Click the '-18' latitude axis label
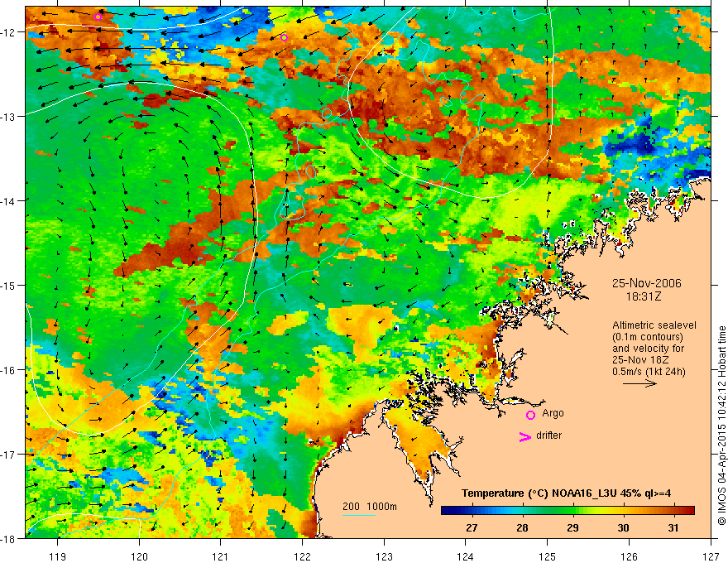This screenshot has width=728, height=563. coord(7,539)
